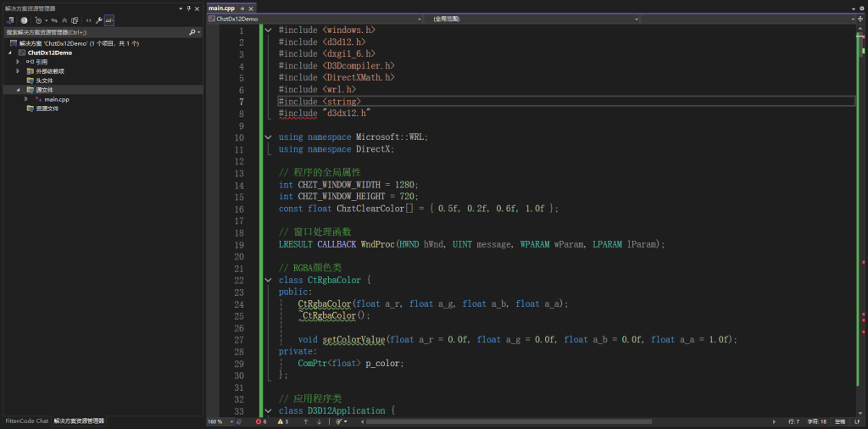Open properties with the wrench icon

pos(99,20)
